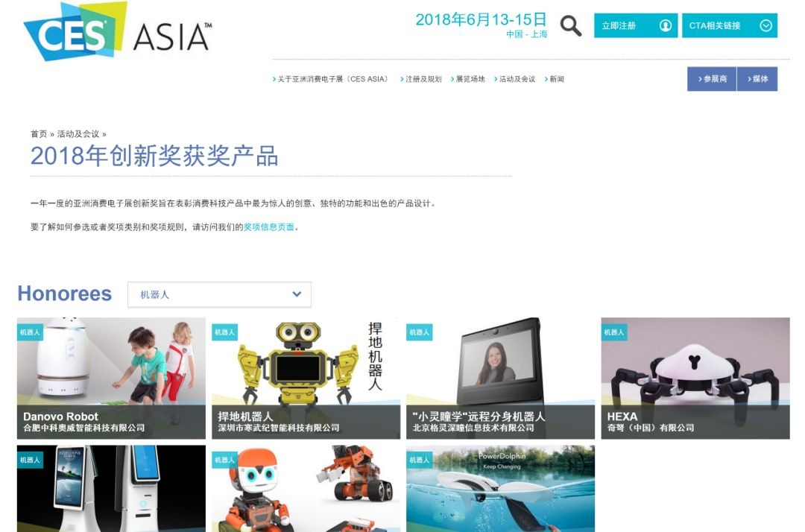Click the 2018年6月13-15日 date text
This screenshot has width=805, height=532.
(481, 19)
